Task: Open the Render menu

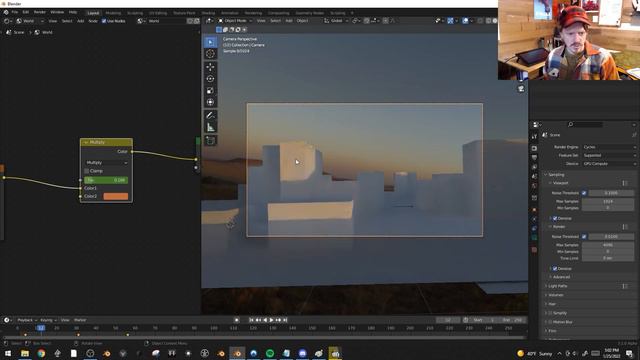Action: [40, 12]
